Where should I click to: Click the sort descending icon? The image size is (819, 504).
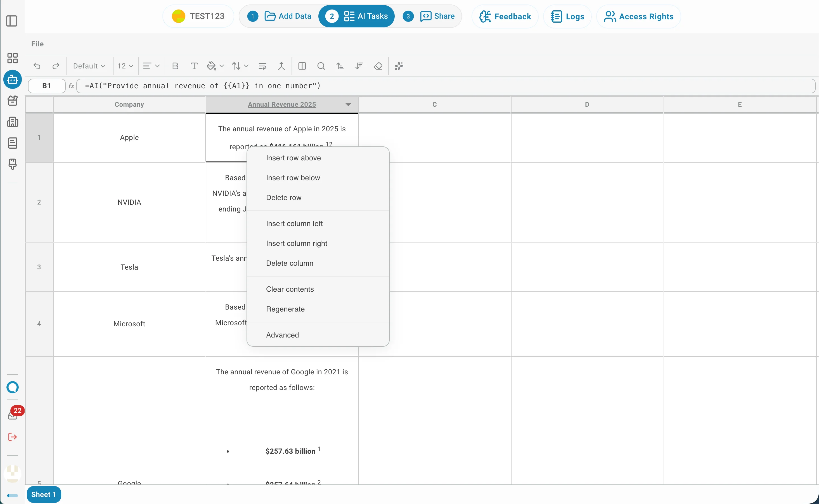click(359, 66)
